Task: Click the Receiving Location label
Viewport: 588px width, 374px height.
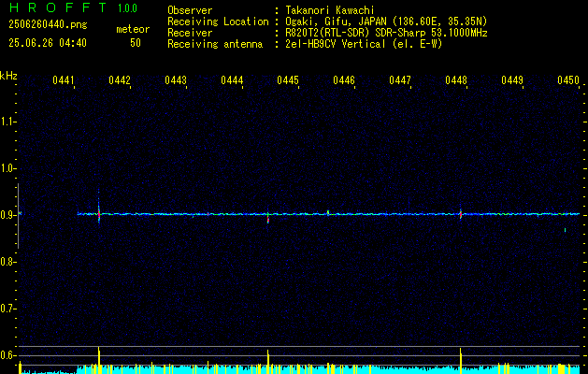Action: (x=218, y=22)
